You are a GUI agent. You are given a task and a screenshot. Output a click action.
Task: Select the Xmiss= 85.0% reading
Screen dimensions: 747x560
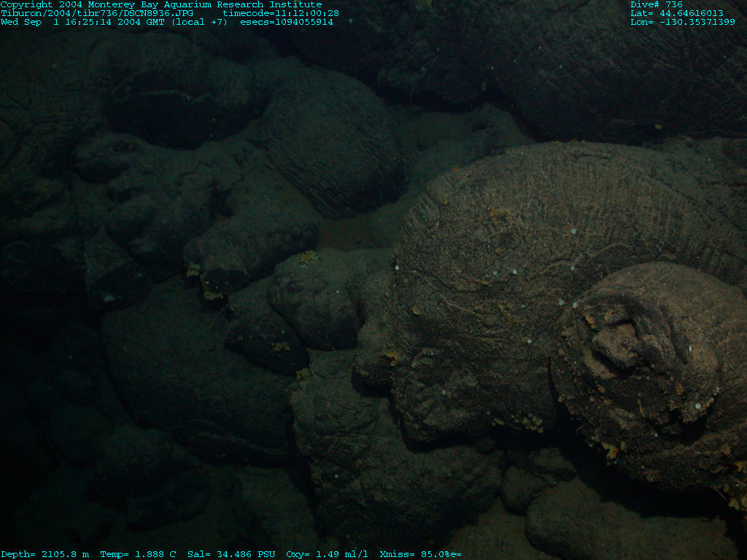[x=417, y=554]
